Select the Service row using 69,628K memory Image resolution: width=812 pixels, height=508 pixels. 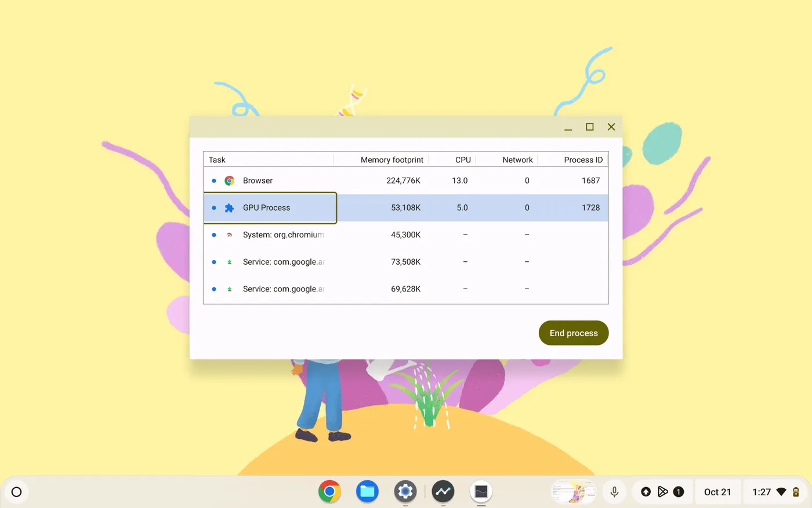pos(406,289)
